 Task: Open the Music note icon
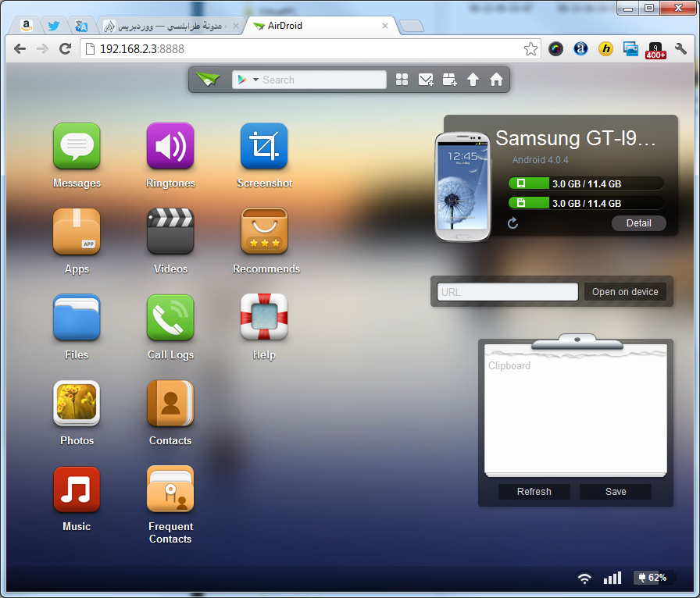pos(77,489)
